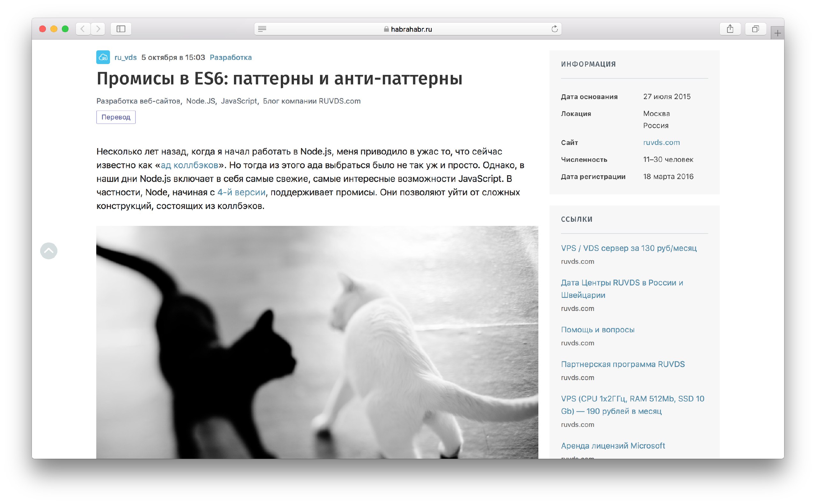Click the article title Промисы в ES6
Image resolution: width=816 pixels, height=504 pixels.
point(280,79)
